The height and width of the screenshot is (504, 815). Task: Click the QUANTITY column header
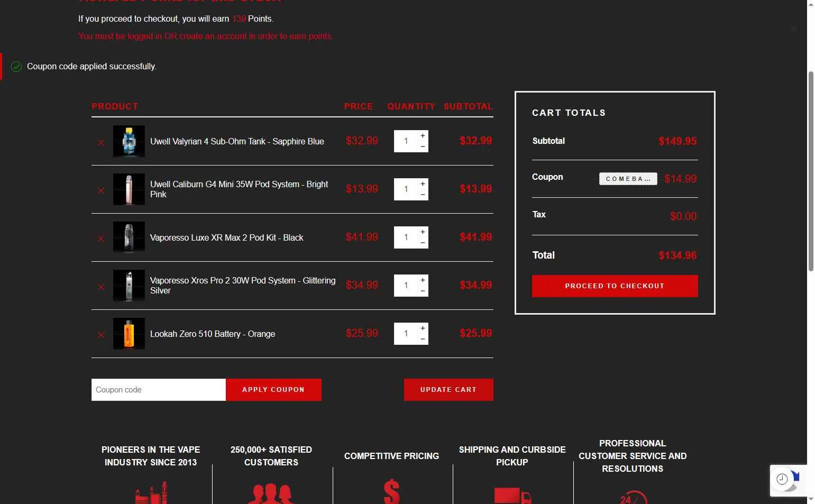click(411, 106)
